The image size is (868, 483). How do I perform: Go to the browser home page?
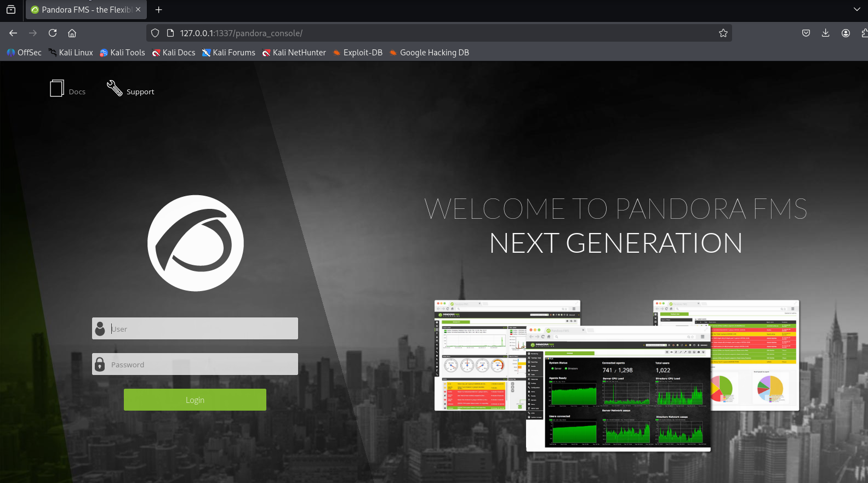72,33
